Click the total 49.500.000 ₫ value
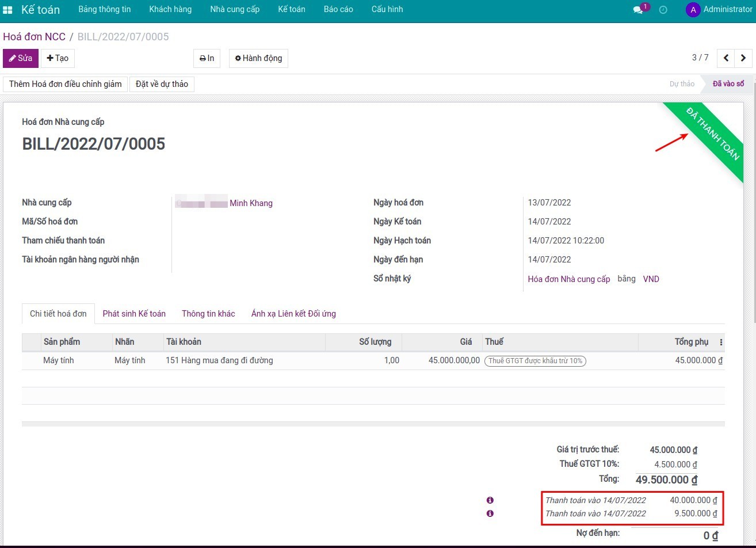Screen dimensions: 756x548 click(667, 480)
